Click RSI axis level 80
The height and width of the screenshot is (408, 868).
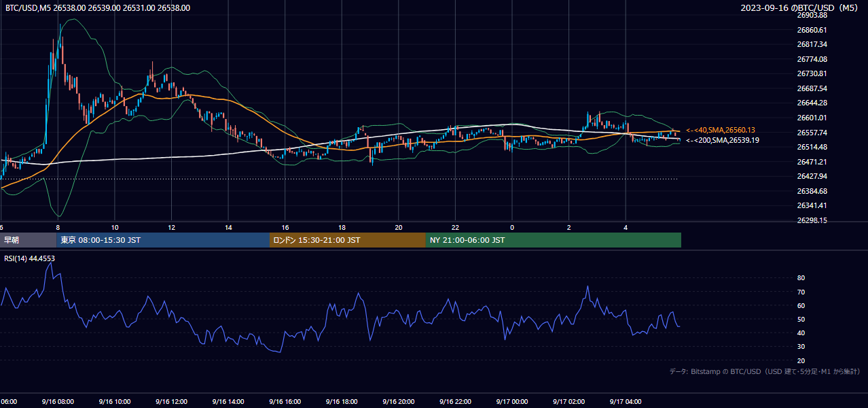[801, 278]
